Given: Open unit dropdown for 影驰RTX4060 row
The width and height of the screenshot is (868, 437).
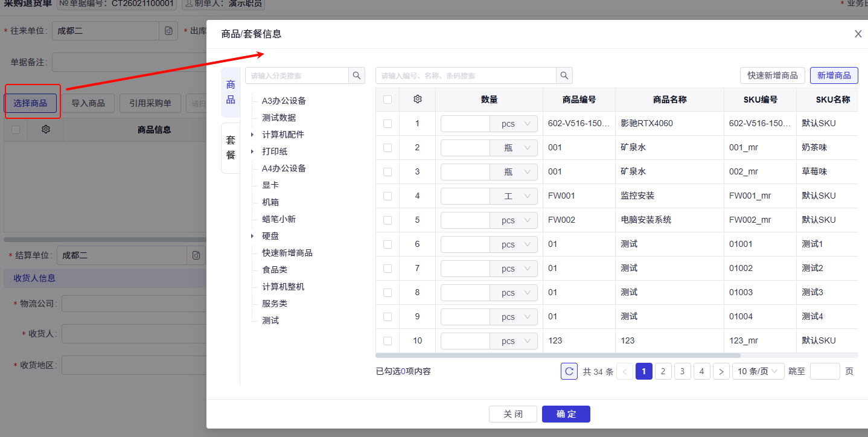Looking at the screenshot, I should pyautogui.click(x=514, y=124).
